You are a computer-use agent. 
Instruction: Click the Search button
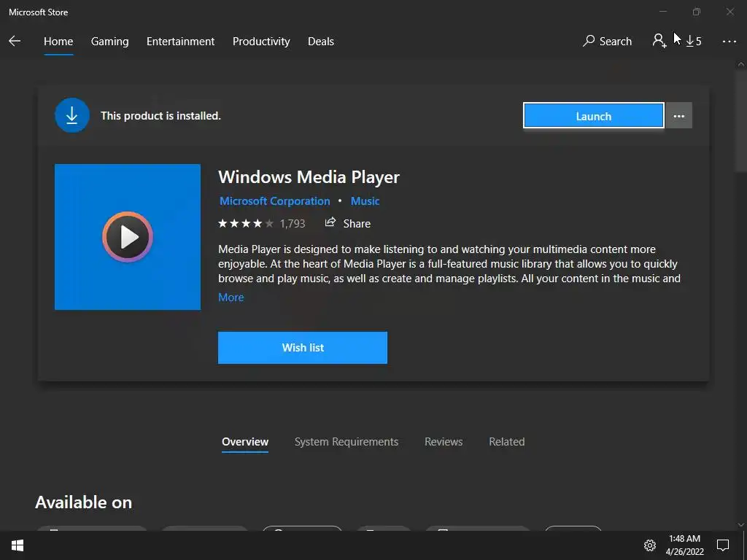[607, 42]
